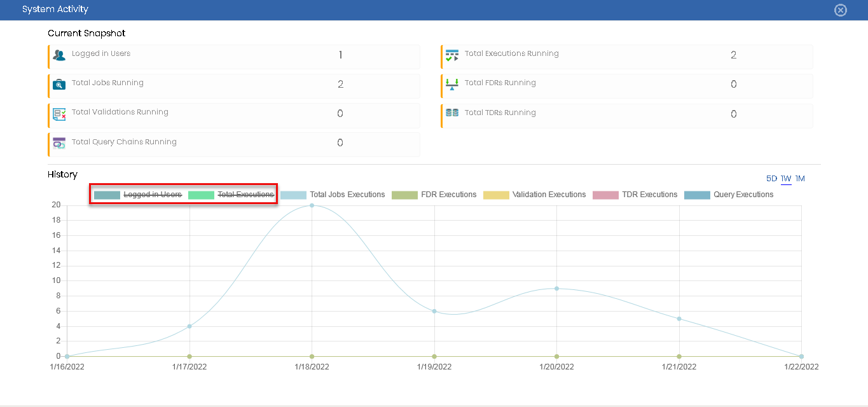Click the Total Jobs Running briefcase icon
Image resolution: width=868 pixels, height=407 pixels.
tap(59, 85)
